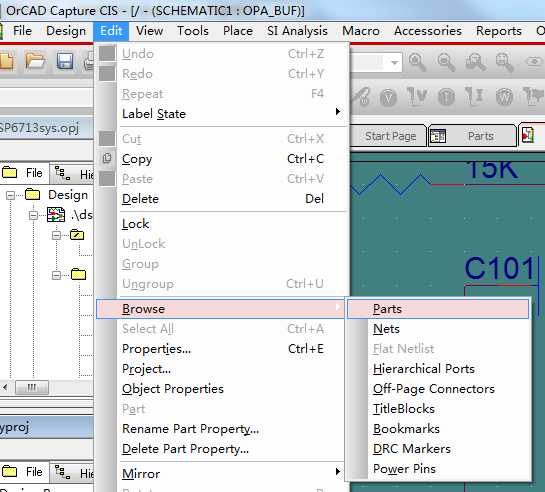Image resolution: width=545 pixels, height=492 pixels.
Task: Click the voltage marker V probe icon
Action: [x=388, y=97]
